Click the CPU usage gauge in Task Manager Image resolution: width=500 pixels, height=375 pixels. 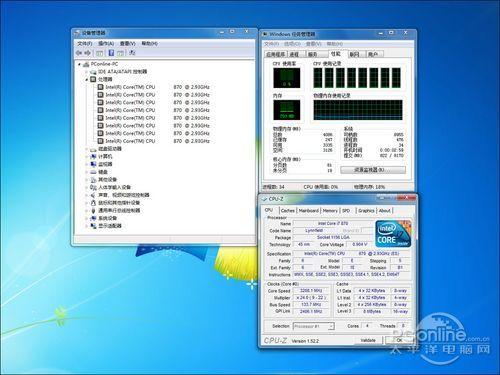coord(287,78)
